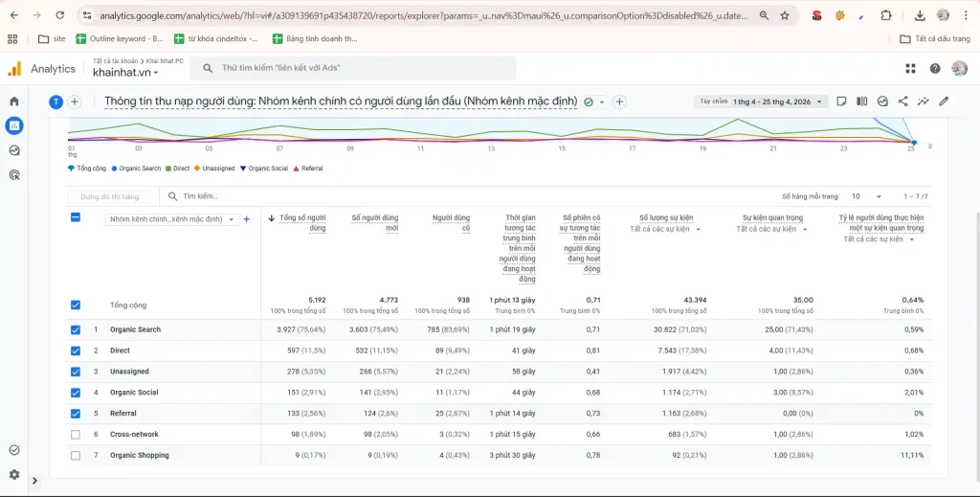
Task: Reload the current page
Action: [60, 15]
